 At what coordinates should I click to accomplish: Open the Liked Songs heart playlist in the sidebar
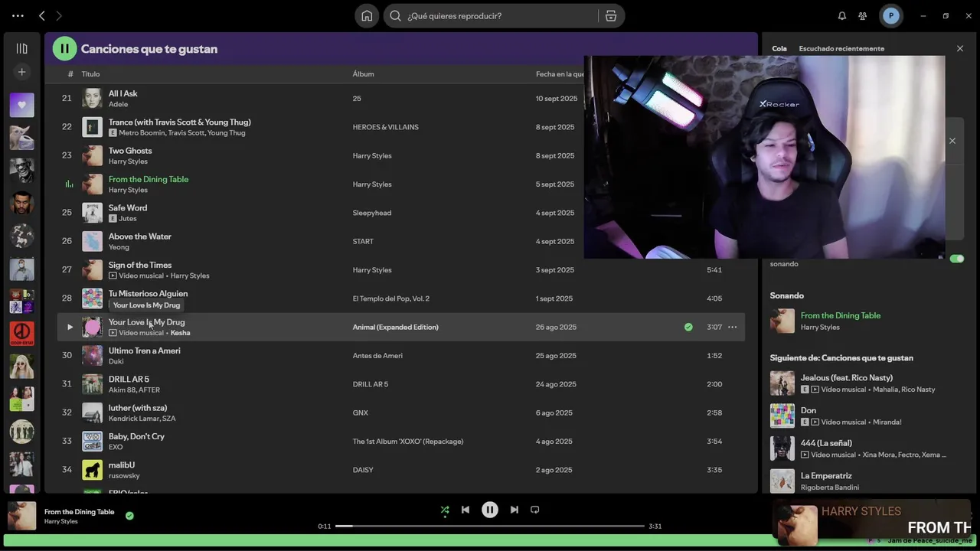(21, 105)
